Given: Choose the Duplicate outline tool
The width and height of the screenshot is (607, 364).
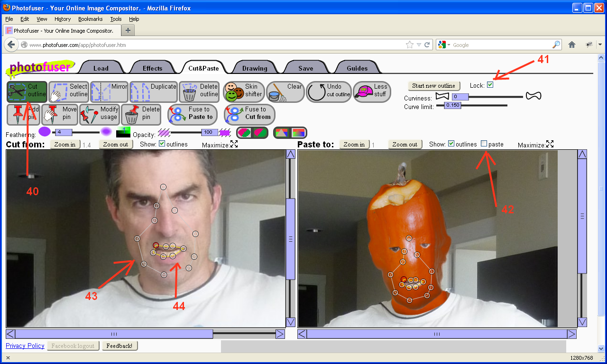Looking at the screenshot, I should 154,92.
